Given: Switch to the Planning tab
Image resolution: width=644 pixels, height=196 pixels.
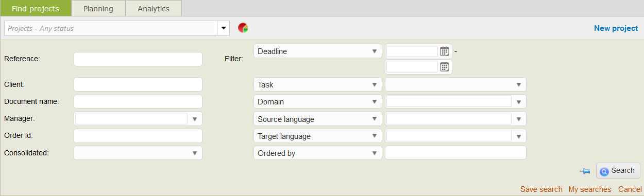Looking at the screenshot, I should pyautogui.click(x=98, y=8).
